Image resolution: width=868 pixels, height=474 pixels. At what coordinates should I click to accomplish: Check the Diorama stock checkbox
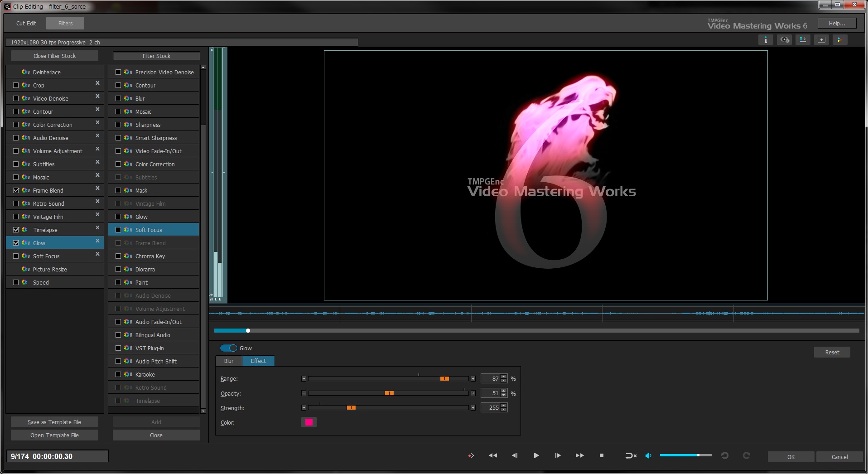click(x=118, y=269)
